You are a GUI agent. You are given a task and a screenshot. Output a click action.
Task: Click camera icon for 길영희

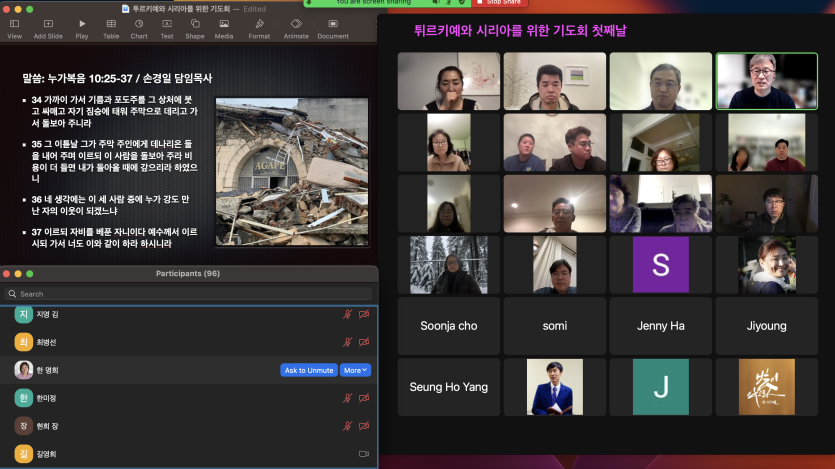(364, 454)
